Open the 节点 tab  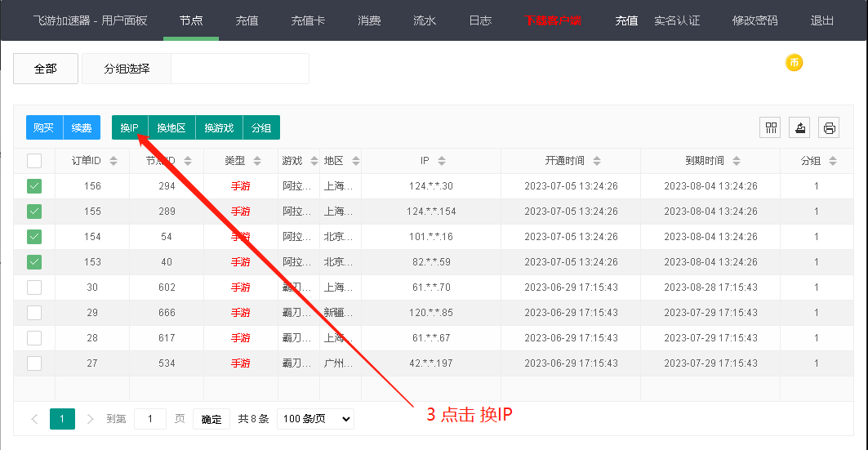191,20
